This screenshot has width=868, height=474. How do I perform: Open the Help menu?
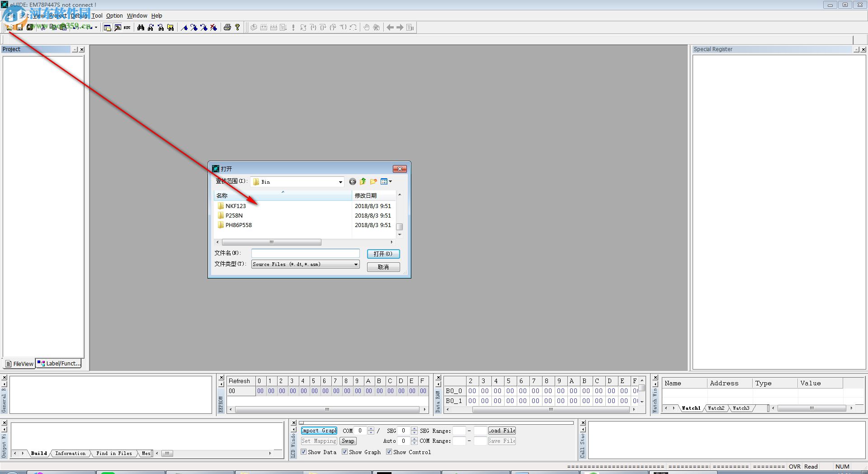156,15
